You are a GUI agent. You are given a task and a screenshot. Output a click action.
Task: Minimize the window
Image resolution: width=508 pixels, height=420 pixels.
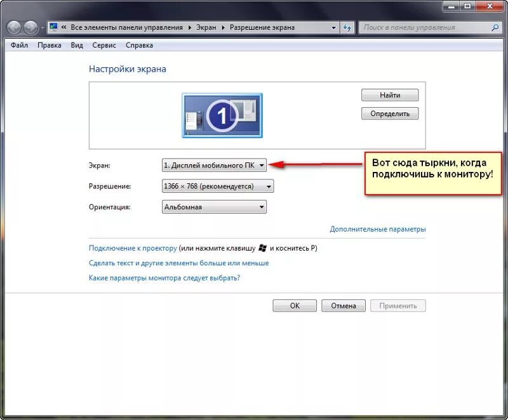pyautogui.click(x=451, y=6)
